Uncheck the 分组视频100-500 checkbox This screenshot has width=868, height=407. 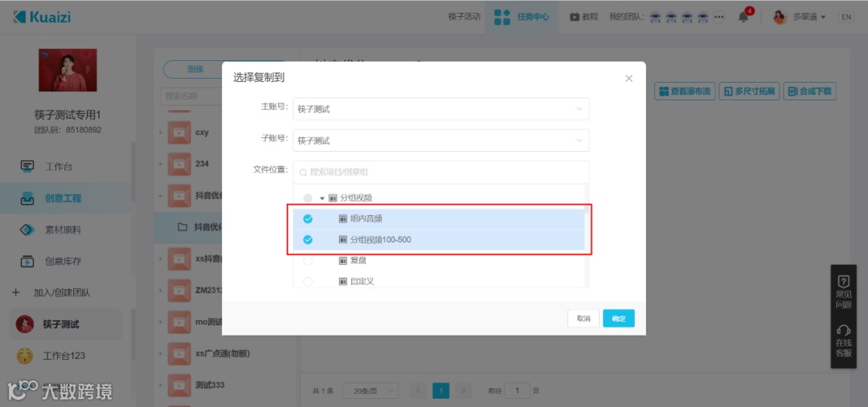point(308,240)
